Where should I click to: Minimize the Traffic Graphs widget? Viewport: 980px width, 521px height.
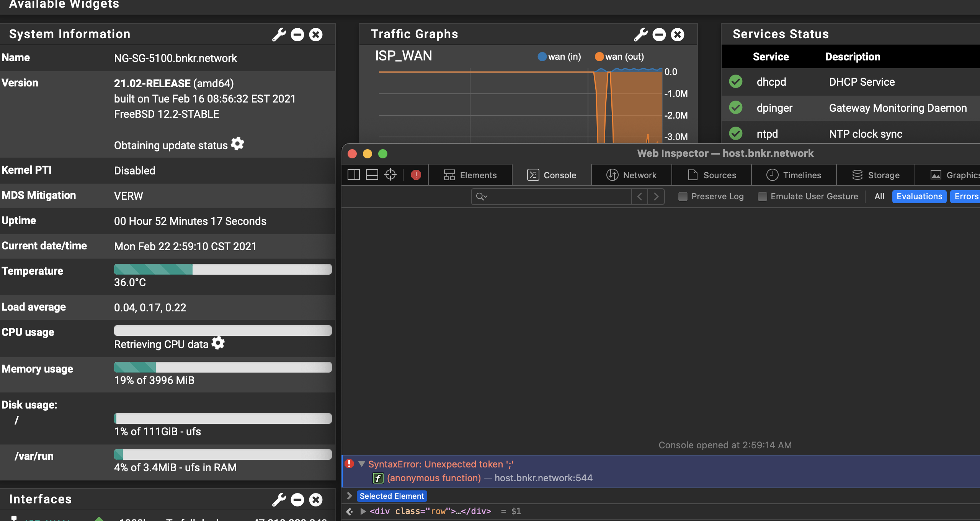click(x=659, y=34)
